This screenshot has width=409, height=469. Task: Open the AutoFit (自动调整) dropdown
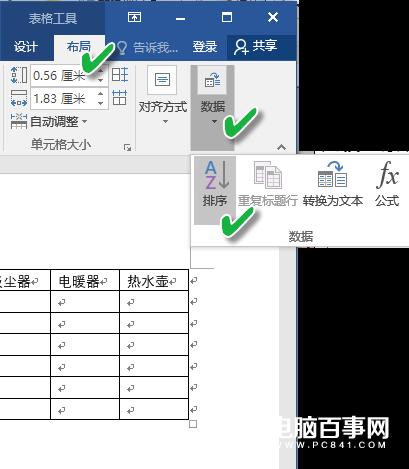click(49, 122)
